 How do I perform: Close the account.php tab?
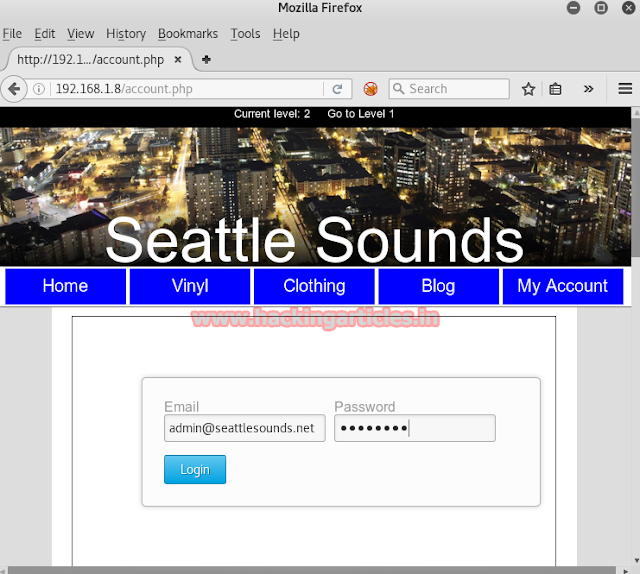tap(178, 60)
